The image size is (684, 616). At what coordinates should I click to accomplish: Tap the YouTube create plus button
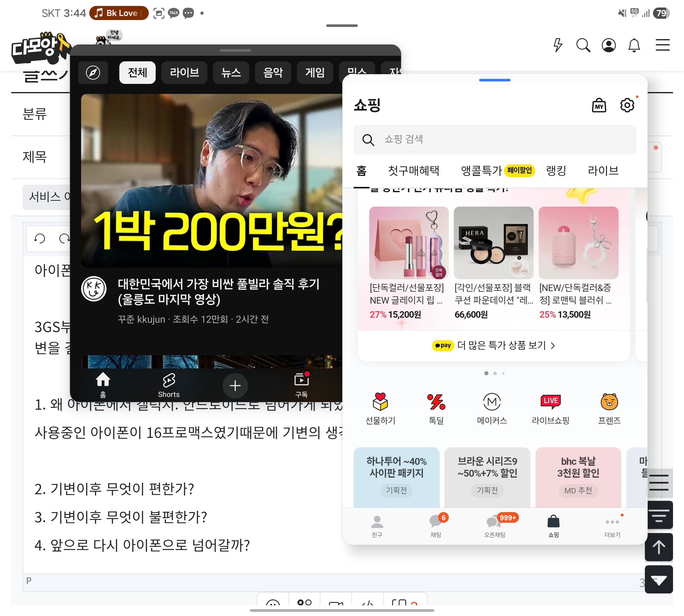point(235,386)
